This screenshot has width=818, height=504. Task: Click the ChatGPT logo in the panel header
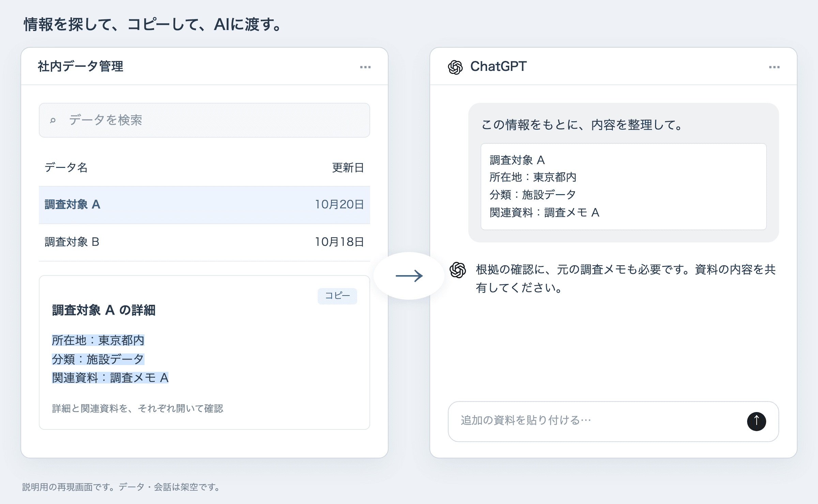455,67
